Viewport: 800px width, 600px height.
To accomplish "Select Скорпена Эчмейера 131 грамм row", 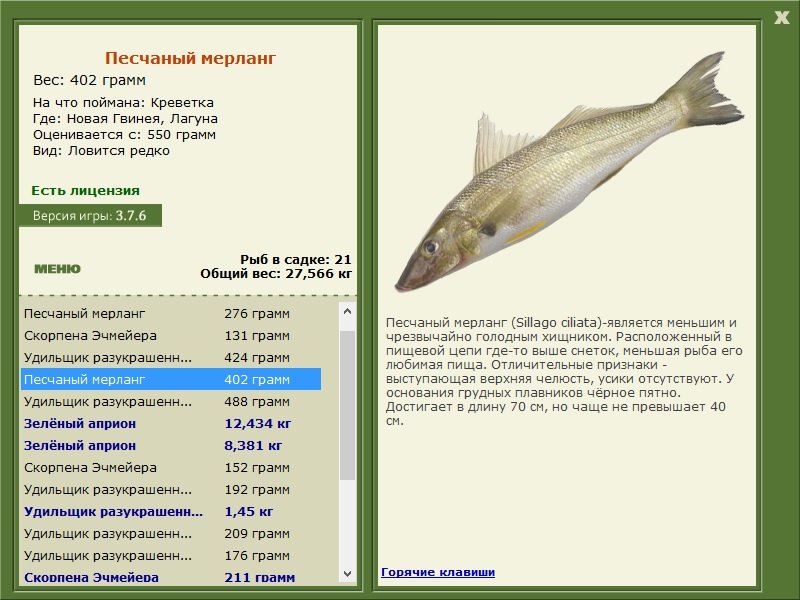I will pos(171,335).
